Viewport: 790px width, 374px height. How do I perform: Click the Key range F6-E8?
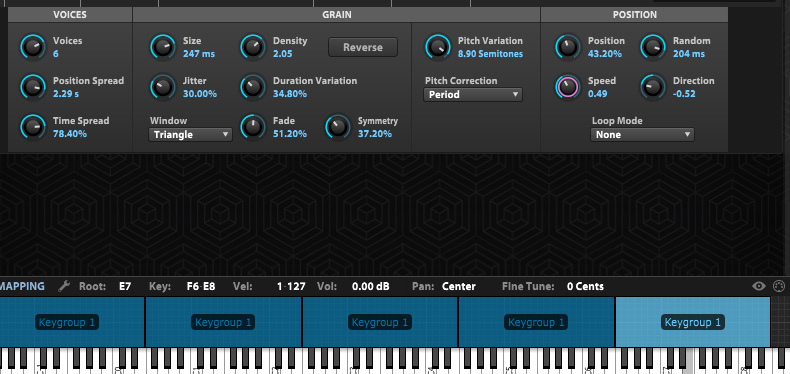pos(201,286)
